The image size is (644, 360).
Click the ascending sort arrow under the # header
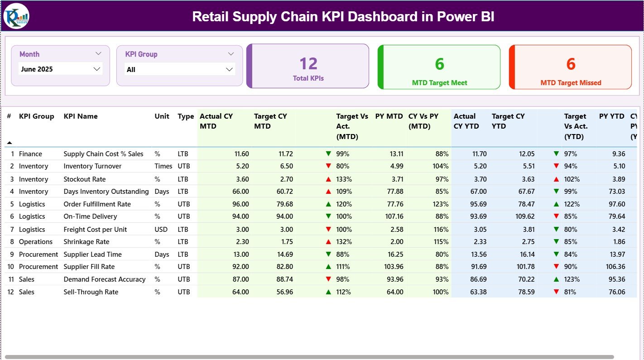9,142
